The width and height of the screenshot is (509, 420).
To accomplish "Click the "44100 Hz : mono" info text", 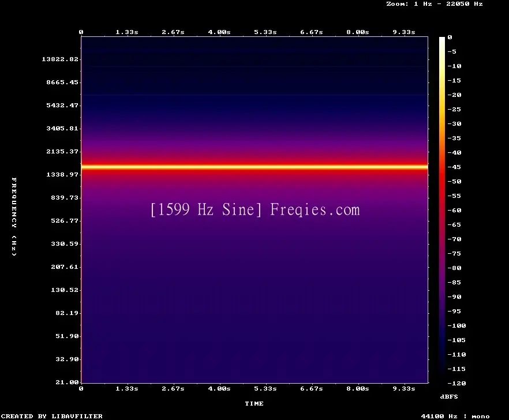I will (x=455, y=416).
